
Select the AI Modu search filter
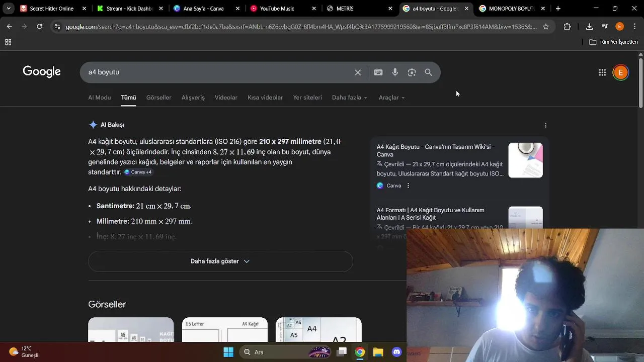(100, 98)
